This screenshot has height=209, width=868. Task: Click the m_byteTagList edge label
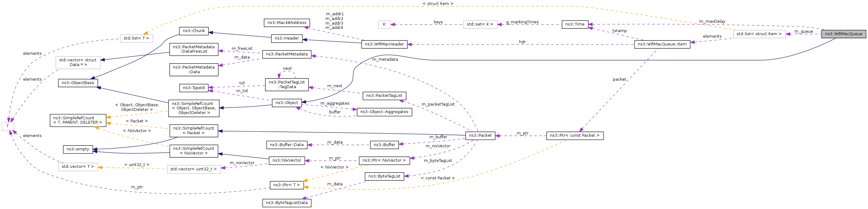click(438, 161)
